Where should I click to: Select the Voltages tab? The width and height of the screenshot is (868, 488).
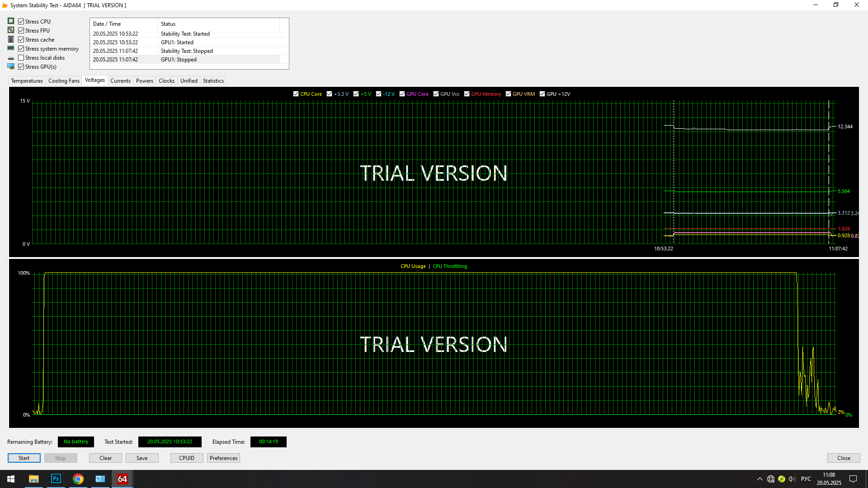(95, 80)
